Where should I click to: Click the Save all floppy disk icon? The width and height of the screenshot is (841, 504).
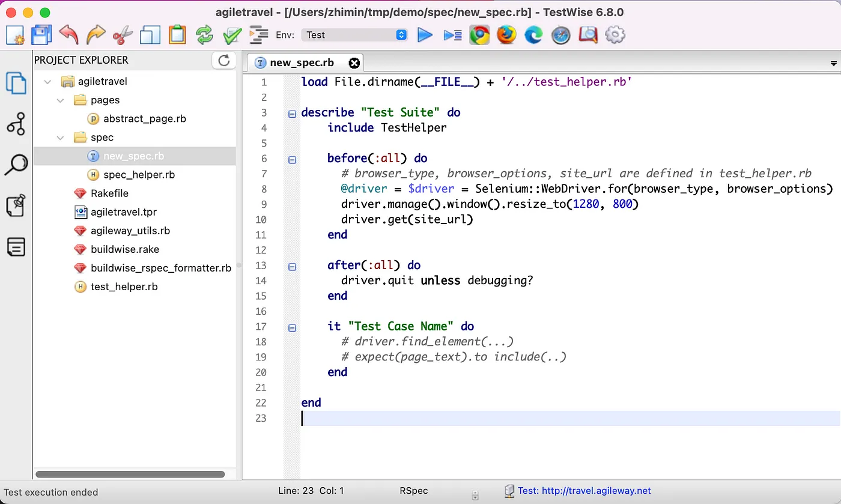41,35
